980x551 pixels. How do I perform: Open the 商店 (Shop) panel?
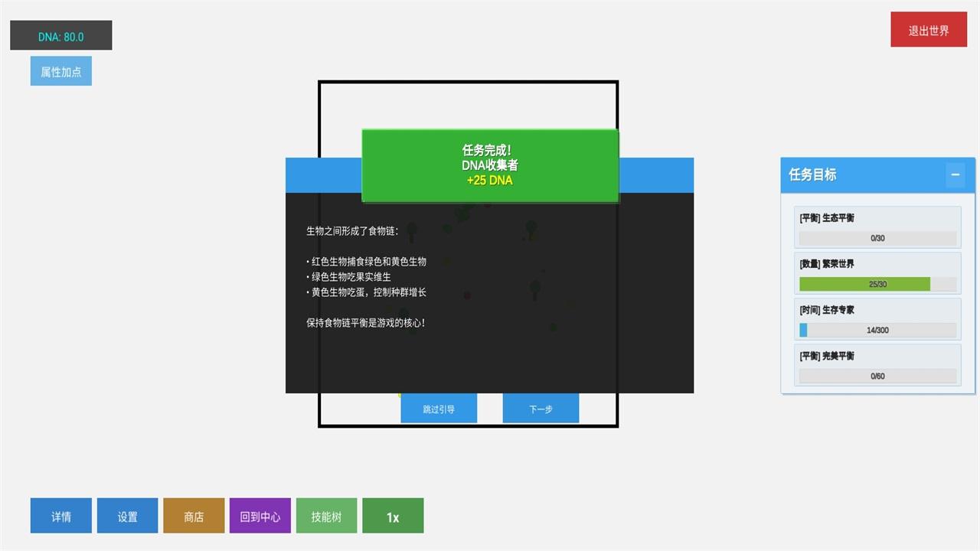[x=194, y=515]
